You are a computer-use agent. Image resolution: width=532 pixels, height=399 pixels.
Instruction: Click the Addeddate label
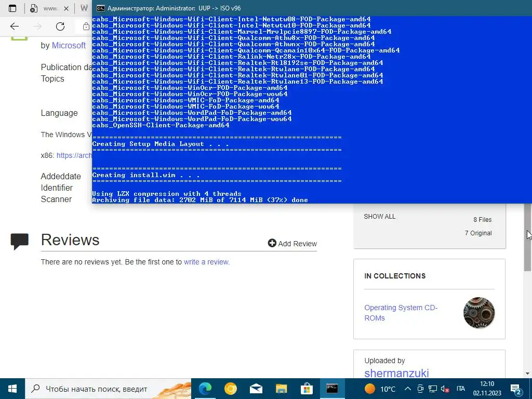pyautogui.click(x=61, y=177)
